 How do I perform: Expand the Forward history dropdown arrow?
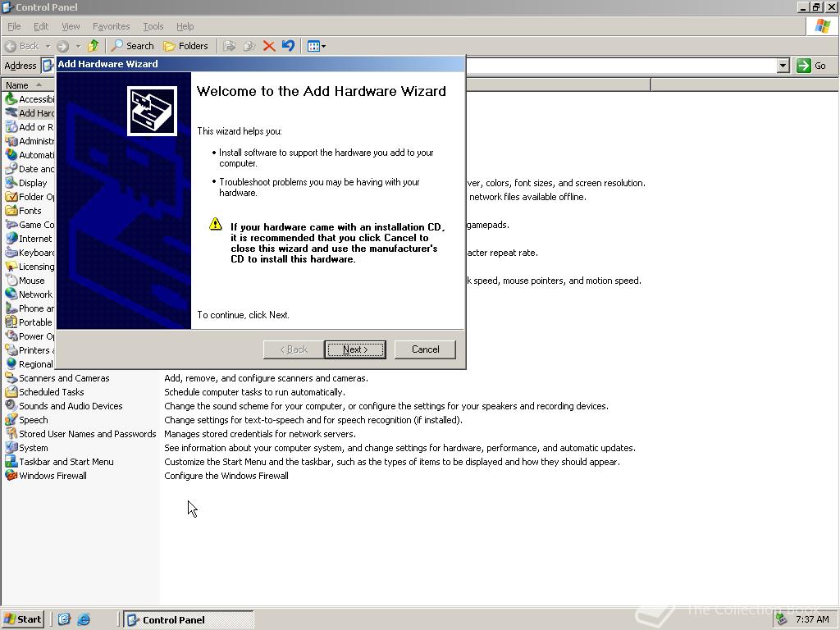78,46
